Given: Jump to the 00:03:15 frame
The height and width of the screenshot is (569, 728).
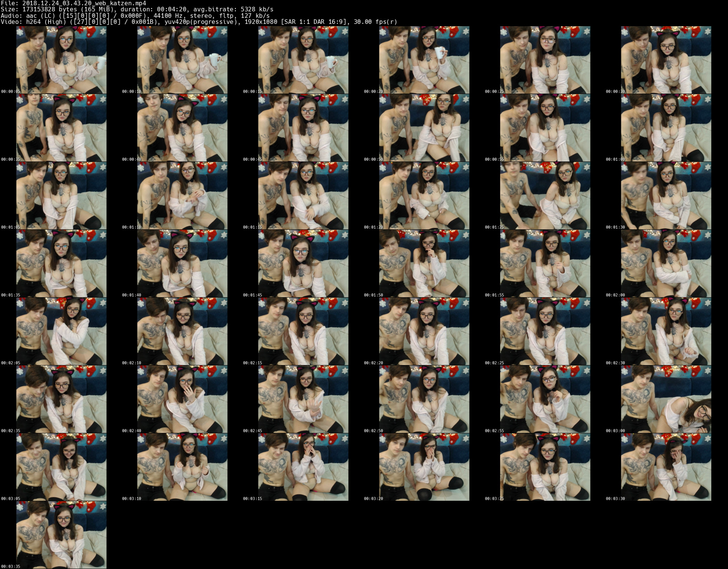Looking at the screenshot, I should 303,467.
